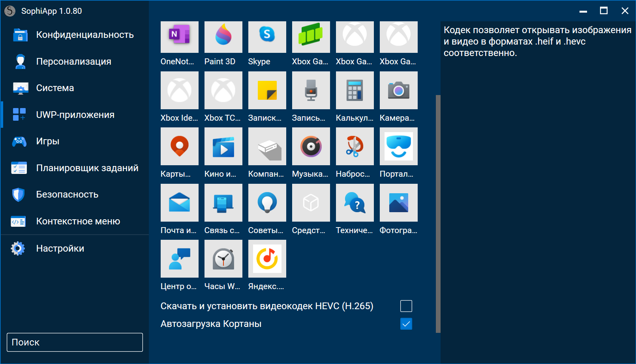This screenshot has width=636, height=364.
Task: Select the Maps (Карты) tile
Action: click(179, 146)
